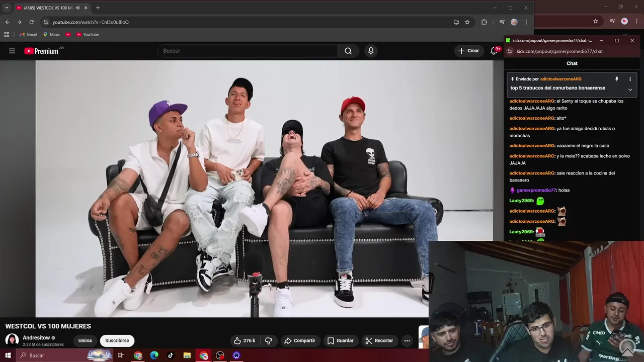The width and height of the screenshot is (644, 362).
Task: Open profile avatar in background browser window
Action: (x=624, y=21)
